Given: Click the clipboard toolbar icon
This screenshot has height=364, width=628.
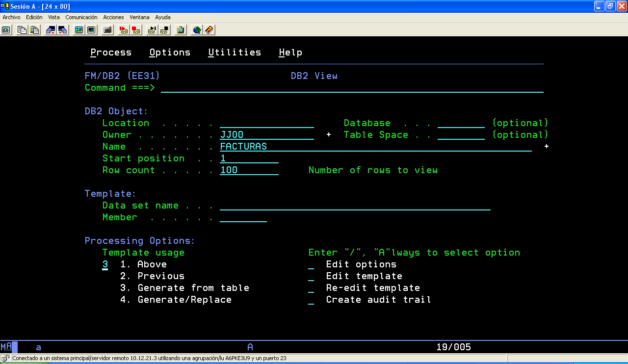Looking at the screenshot, I should click(x=181, y=30).
